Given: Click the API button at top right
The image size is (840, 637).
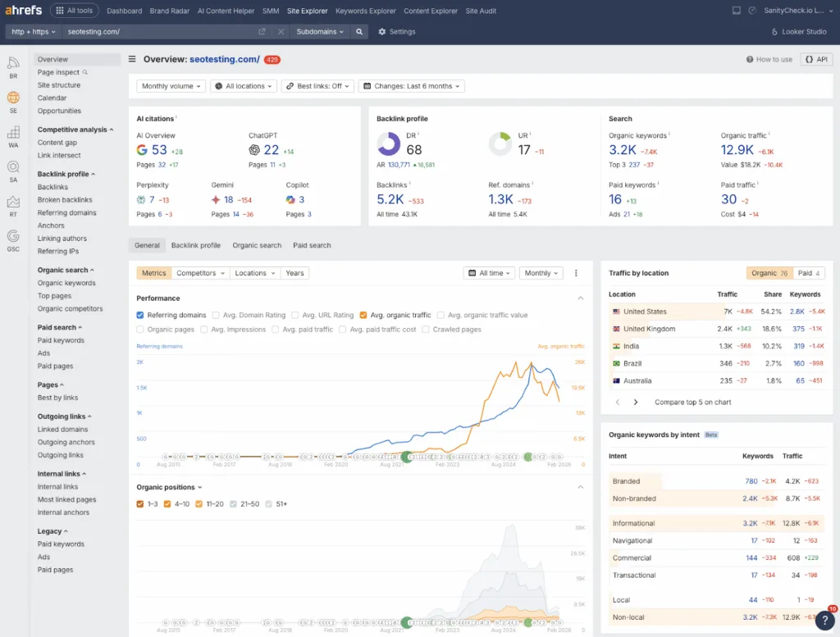Looking at the screenshot, I should (x=815, y=59).
